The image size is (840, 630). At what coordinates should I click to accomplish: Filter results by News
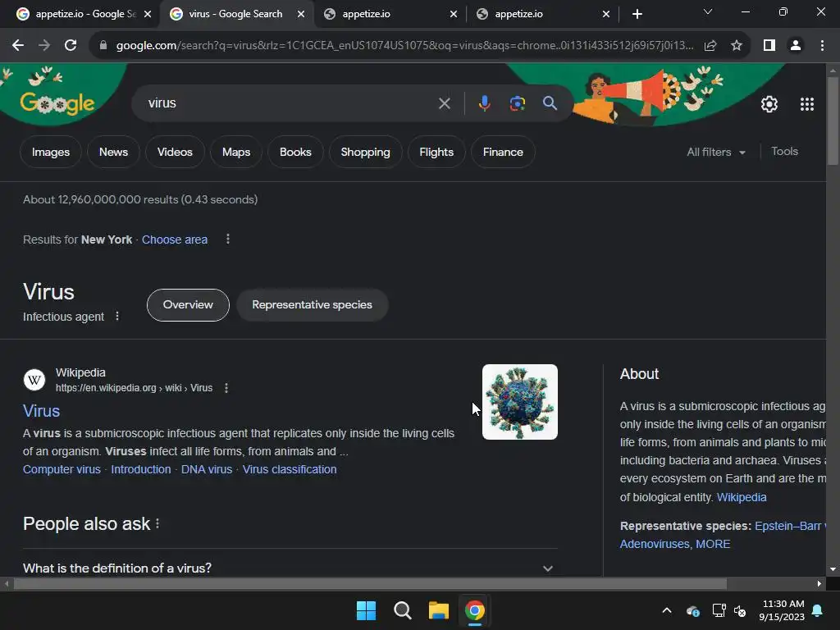click(x=113, y=152)
